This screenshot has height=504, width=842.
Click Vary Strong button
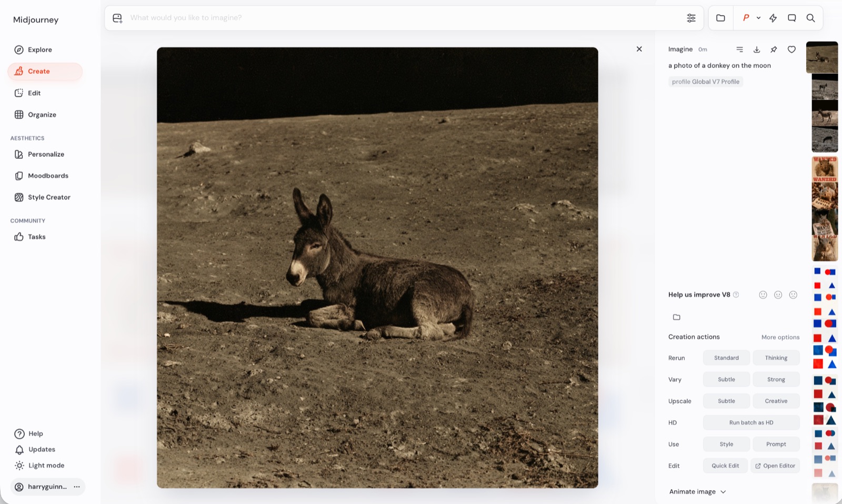[776, 379]
